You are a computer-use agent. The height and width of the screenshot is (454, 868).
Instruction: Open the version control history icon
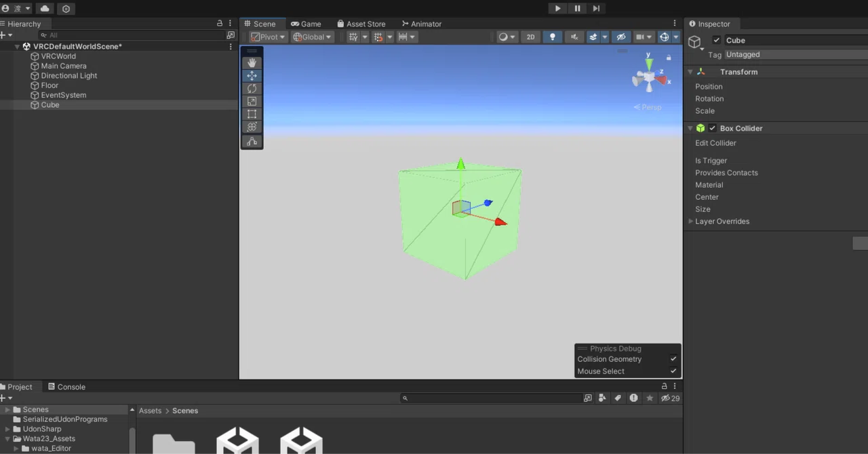click(66, 9)
